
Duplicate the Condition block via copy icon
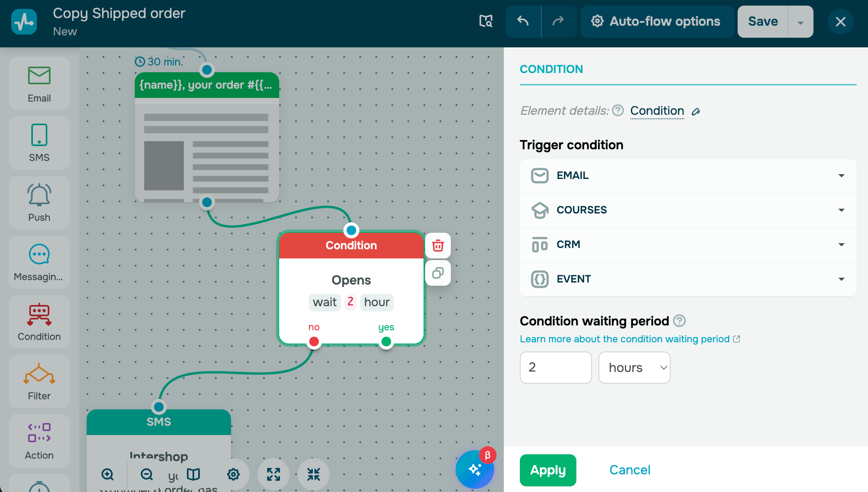coord(438,273)
